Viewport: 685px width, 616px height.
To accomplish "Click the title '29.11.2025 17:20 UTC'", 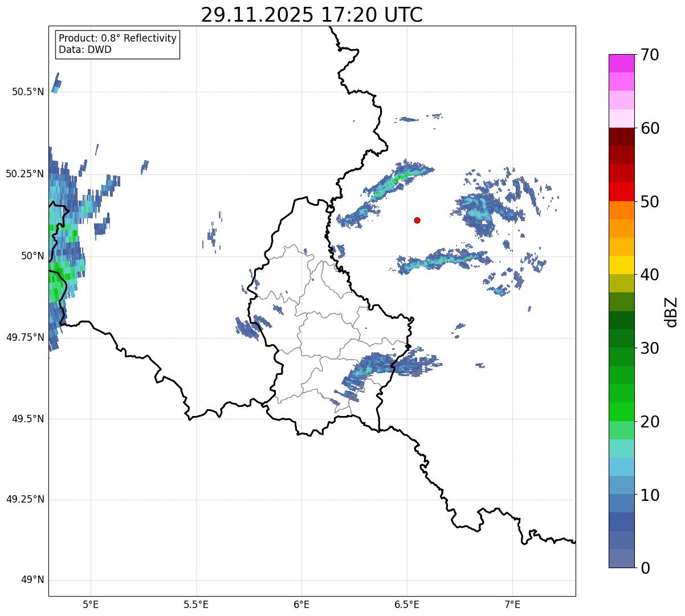I will (x=312, y=15).
